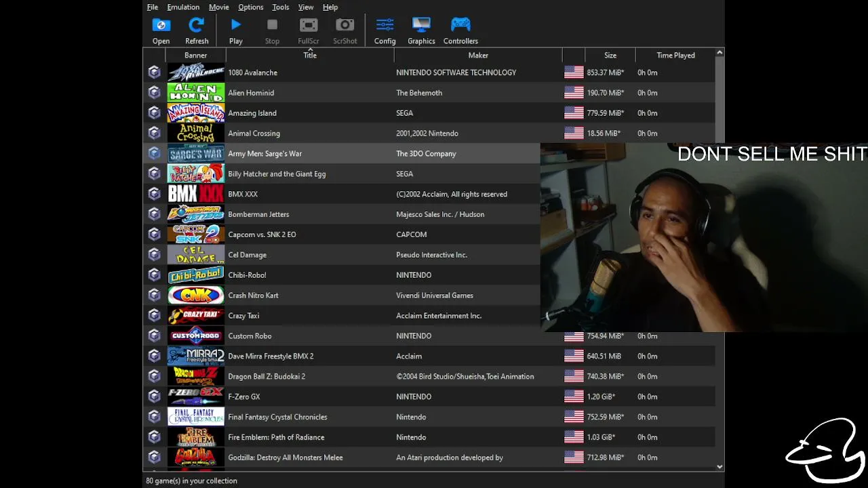Select the "Crash Nitro Kart" title

[253, 296]
